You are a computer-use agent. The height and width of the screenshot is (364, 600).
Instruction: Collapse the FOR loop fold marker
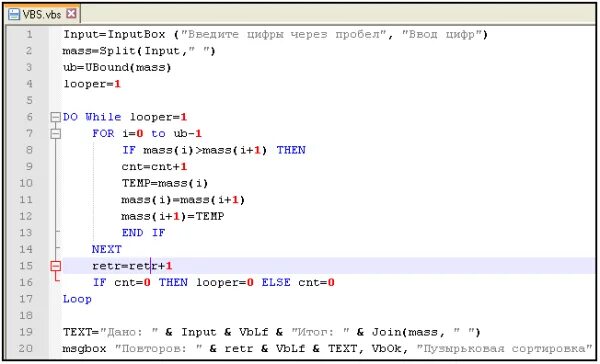point(56,134)
